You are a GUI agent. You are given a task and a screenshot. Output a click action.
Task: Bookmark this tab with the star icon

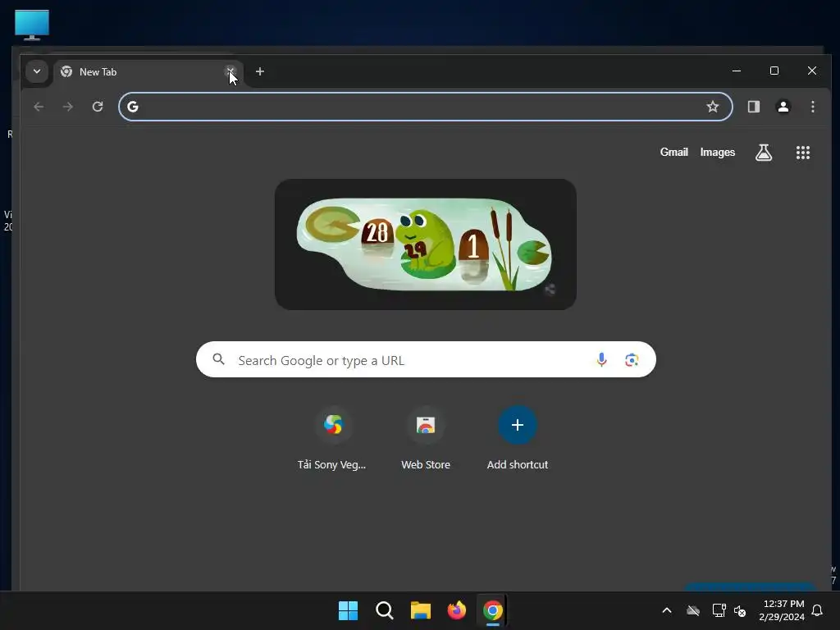(713, 107)
